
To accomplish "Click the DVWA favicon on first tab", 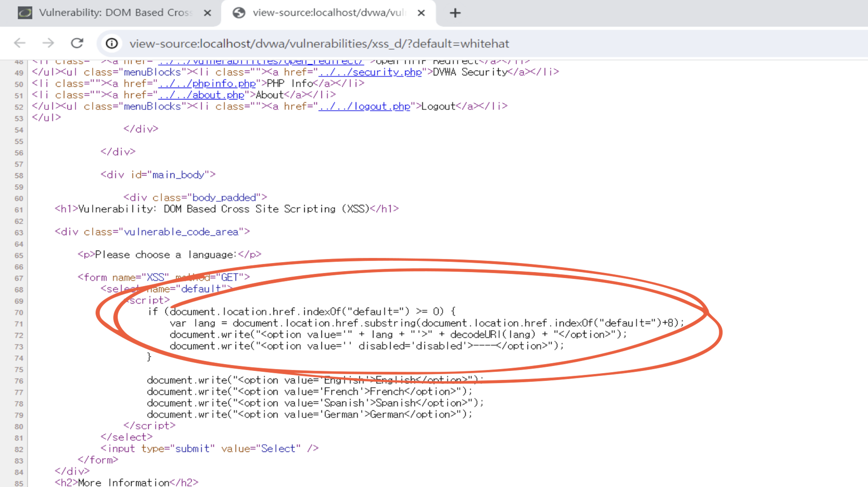I will tap(25, 13).
